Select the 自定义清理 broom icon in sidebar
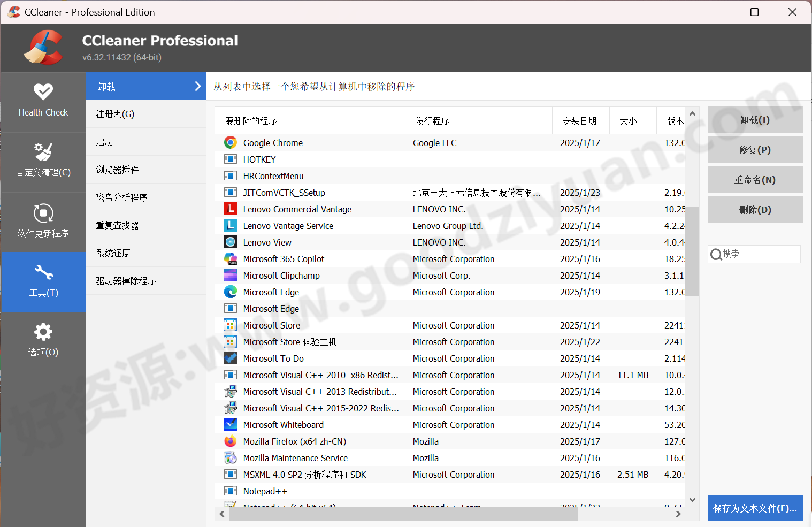812x527 pixels. click(43, 151)
